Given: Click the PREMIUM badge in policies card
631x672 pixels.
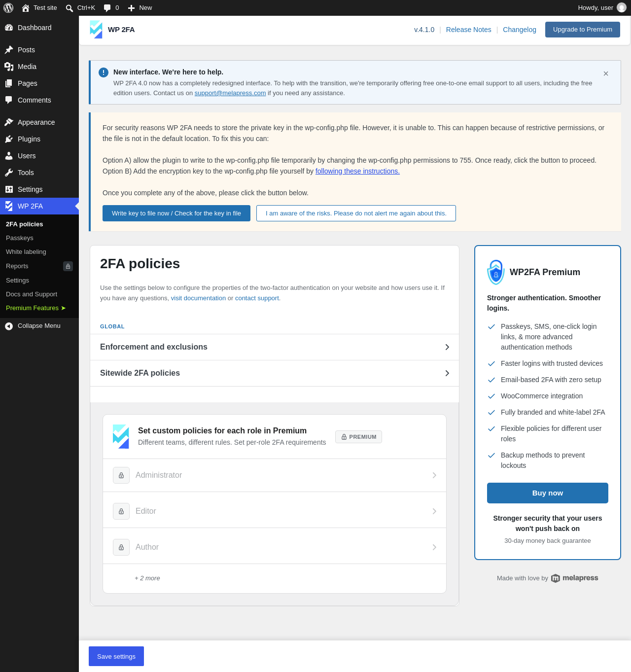Looking at the screenshot, I should [x=358, y=437].
